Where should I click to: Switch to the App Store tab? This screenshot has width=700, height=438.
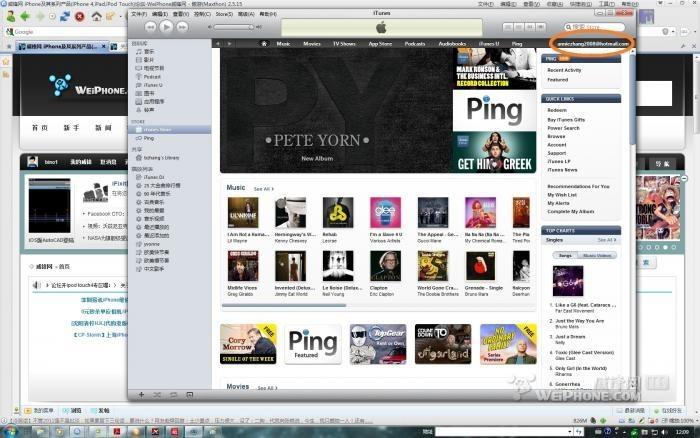point(380,44)
